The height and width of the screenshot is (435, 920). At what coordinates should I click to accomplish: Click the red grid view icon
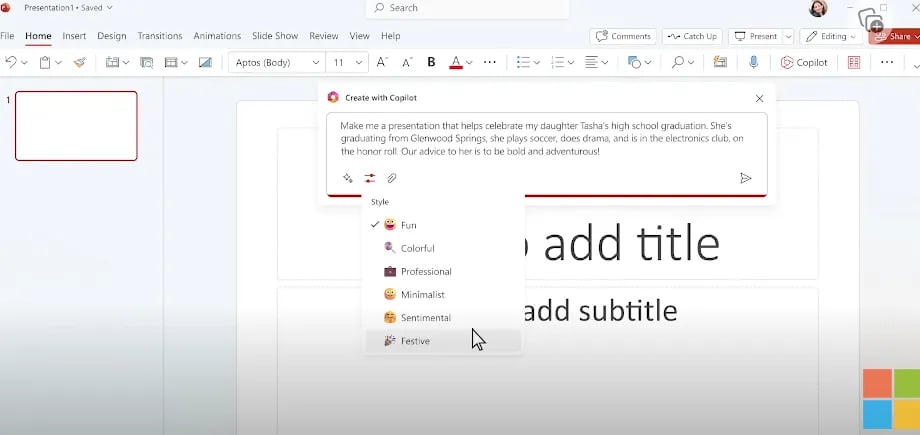[854, 62]
